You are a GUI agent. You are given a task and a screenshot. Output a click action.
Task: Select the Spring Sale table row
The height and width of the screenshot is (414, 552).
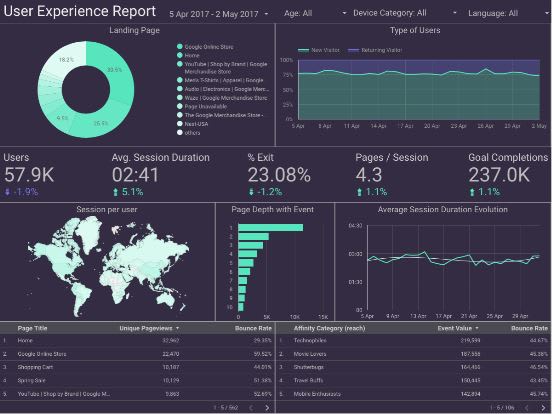click(x=137, y=381)
